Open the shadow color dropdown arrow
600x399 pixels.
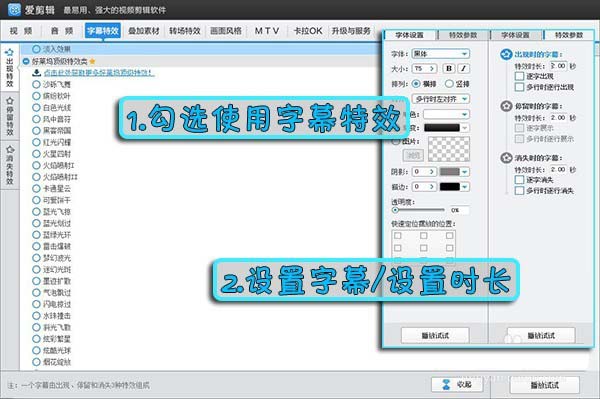(465, 172)
